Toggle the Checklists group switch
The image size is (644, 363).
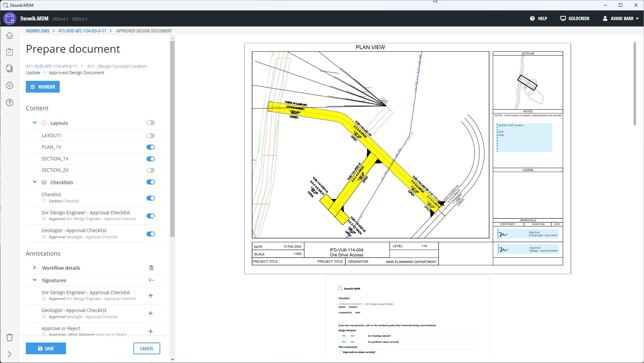pos(151,182)
